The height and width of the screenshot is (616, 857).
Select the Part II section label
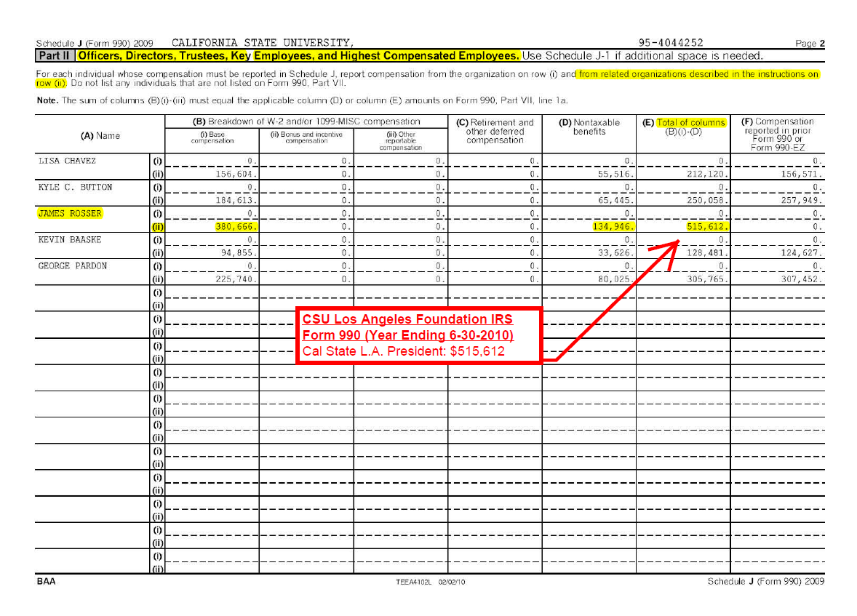(55, 56)
